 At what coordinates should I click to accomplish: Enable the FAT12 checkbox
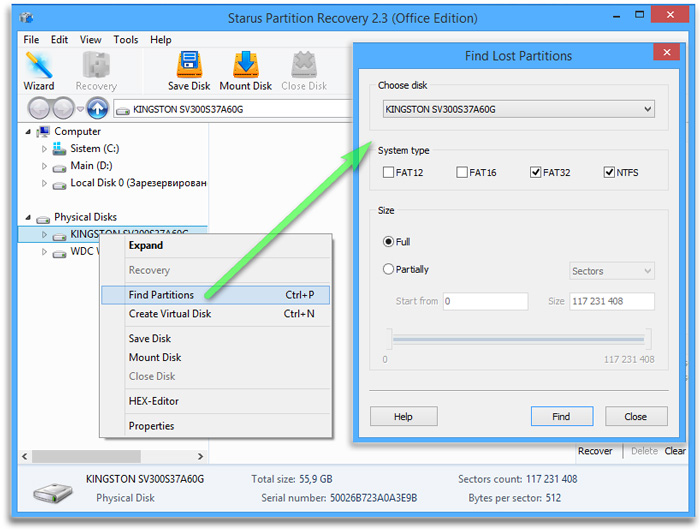click(x=388, y=173)
